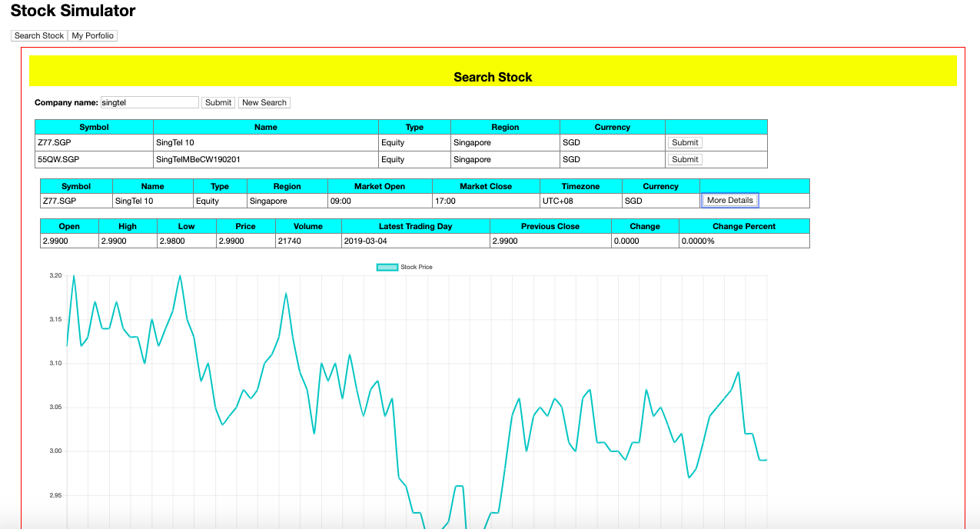Screen dimensions: 980x529
Task: Click the SingTelMBeCW190201 name cell
Action: pyautogui.click(x=265, y=159)
